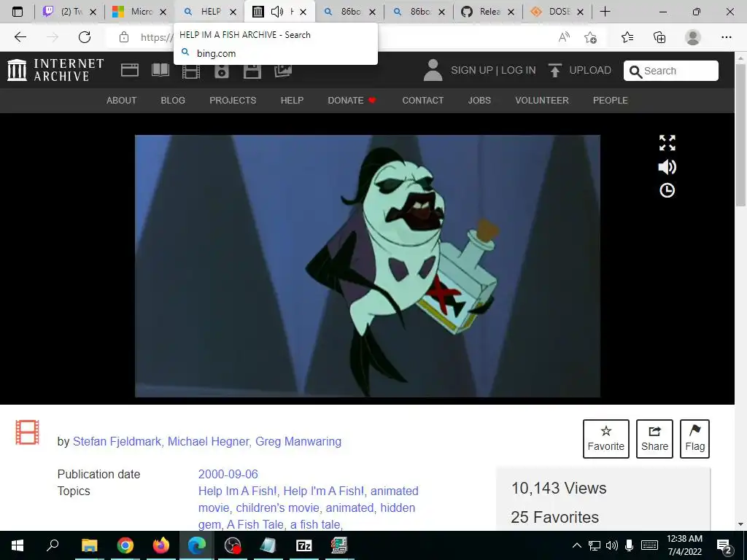
Task: Open the playback speed clock icon
Action: point(667,190)
